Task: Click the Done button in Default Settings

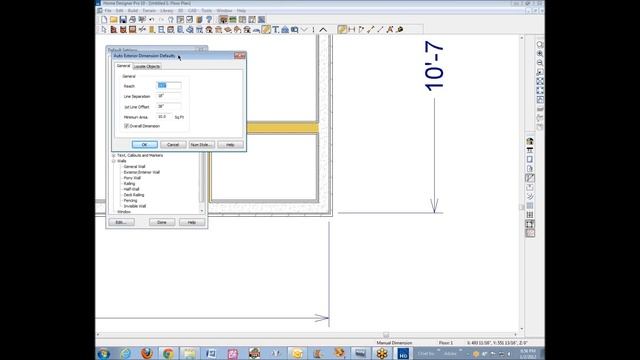Action: tap(162, 222)
